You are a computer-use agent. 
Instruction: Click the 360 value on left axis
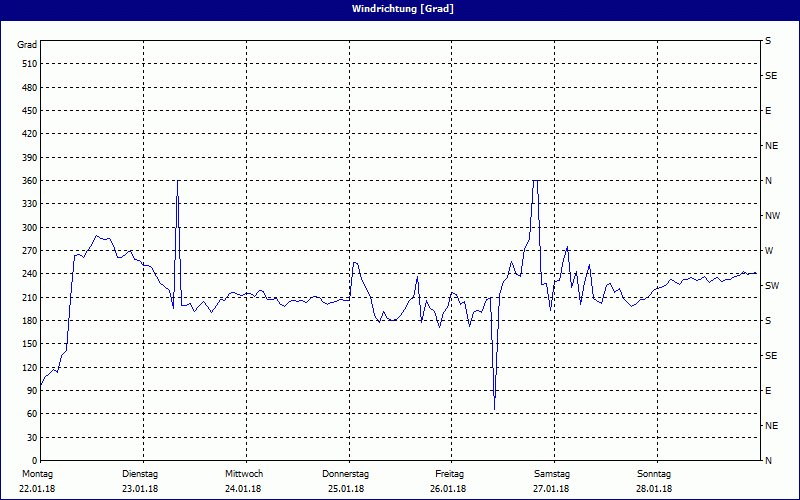[29, 181]
